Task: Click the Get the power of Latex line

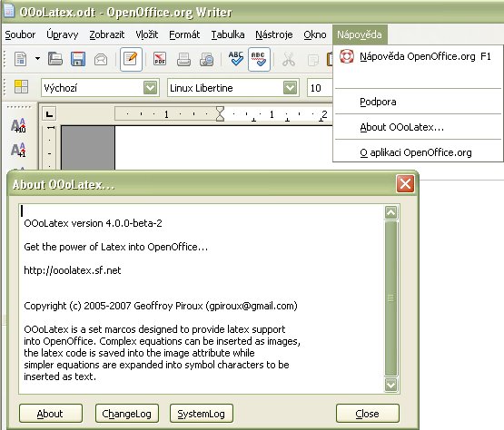Action: (x=115, y=247)
